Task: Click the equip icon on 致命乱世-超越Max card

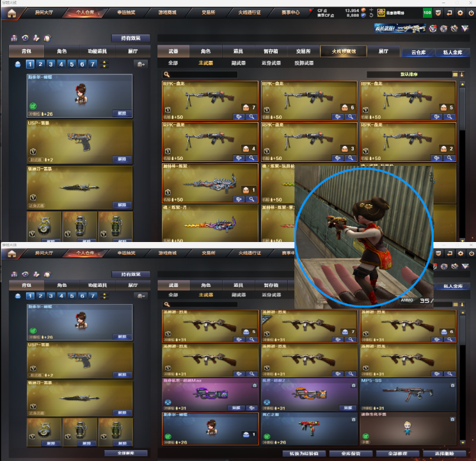Action: click(x=251, y=408)
